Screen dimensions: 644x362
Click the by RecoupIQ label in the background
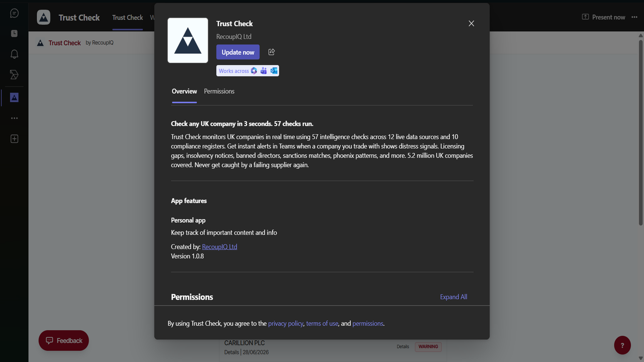tap(100, 43)
